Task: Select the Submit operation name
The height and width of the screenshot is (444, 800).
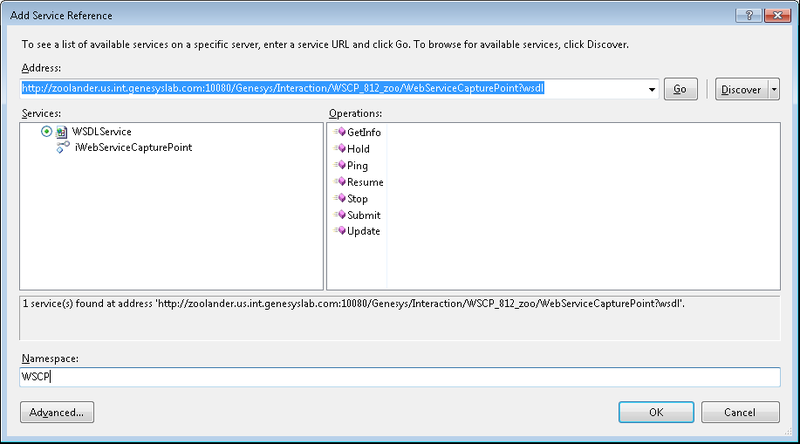Action: coord(364,215)
